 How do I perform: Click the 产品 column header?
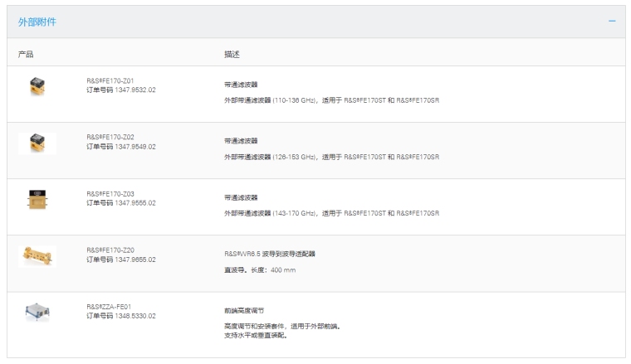[x=25, y=53]
